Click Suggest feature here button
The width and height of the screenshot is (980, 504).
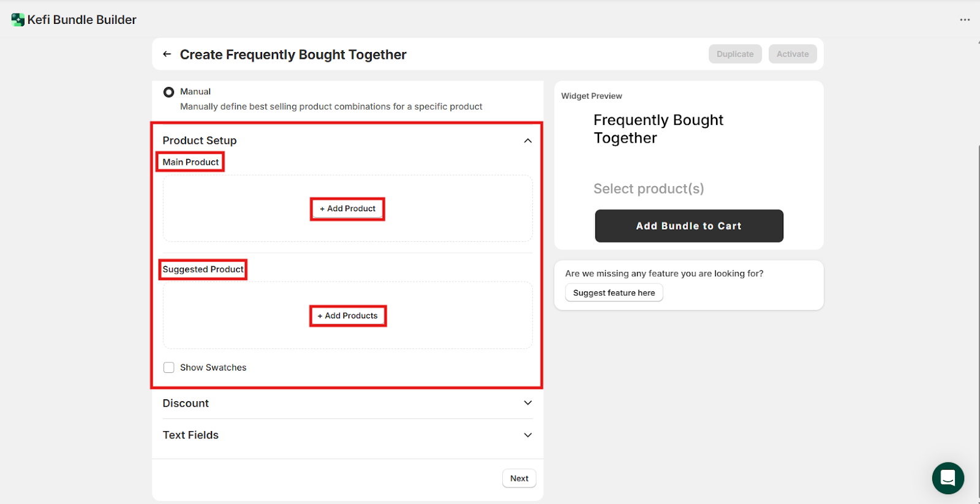(x=614, y=293)
